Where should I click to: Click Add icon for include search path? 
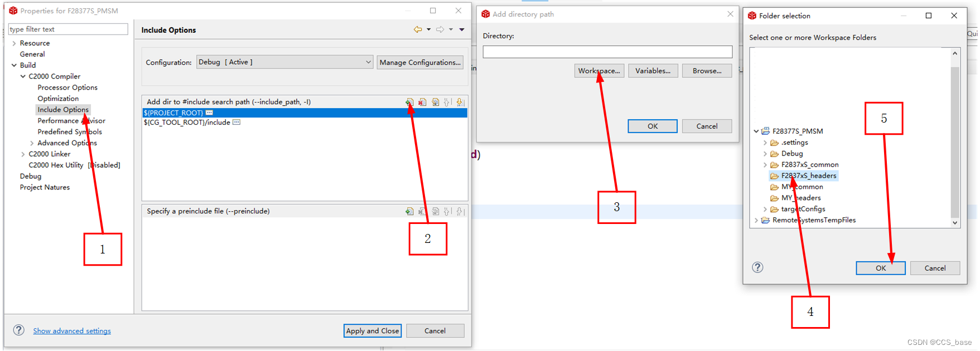pos(410,102)
